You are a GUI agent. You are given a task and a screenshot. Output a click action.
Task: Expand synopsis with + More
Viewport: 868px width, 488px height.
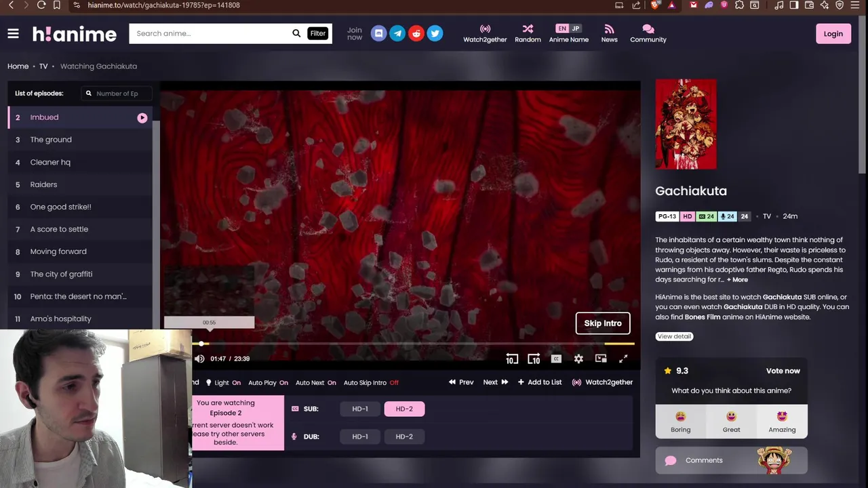point(737,280)
